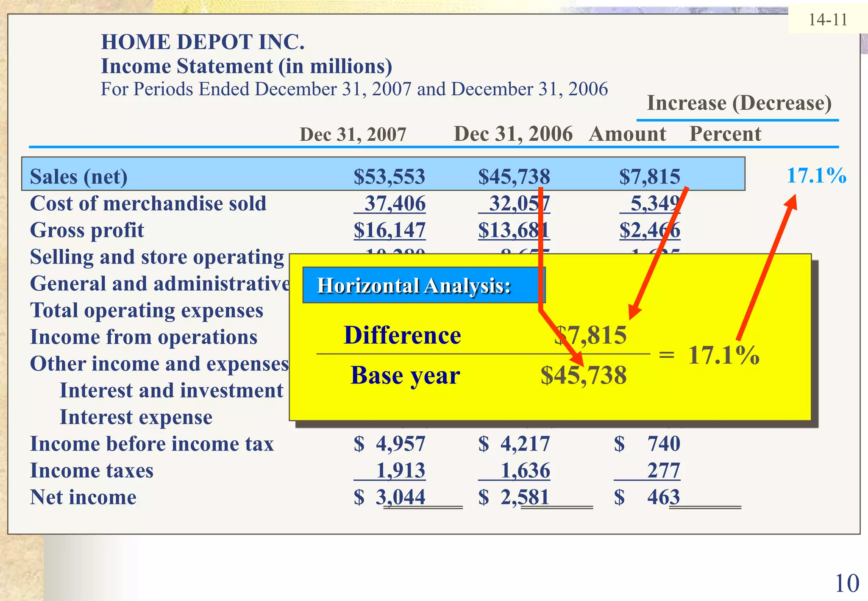Viewport: 868px width, 601px height.
Task: Click the gross profit change $2,466
Action: pyautogui.click(x=650, y=230)
